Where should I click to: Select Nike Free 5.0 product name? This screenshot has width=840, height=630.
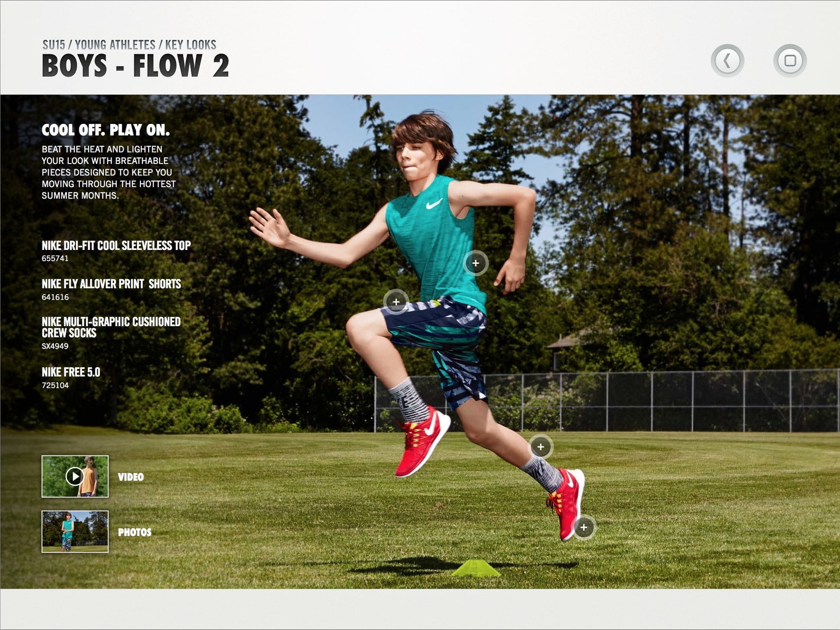pos(71,372)
